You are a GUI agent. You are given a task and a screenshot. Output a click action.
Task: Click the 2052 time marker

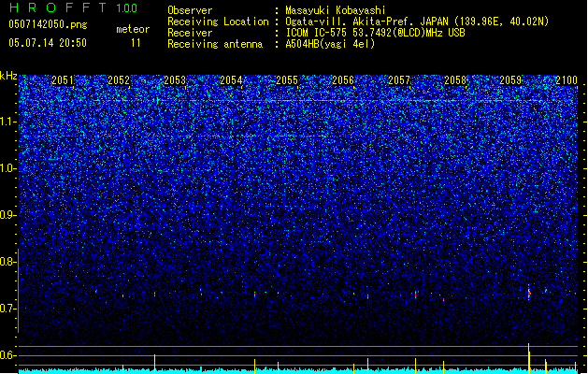click(119, 80)
